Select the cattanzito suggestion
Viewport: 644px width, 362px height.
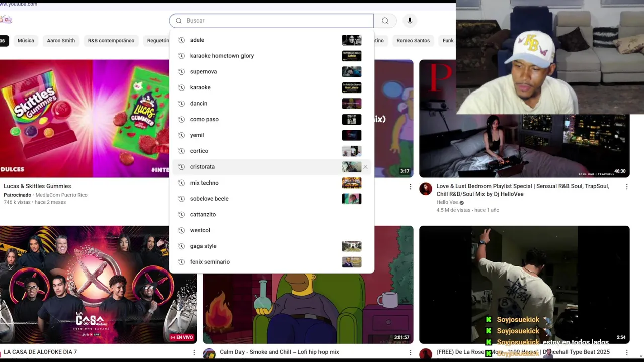(x=271, y=214)
